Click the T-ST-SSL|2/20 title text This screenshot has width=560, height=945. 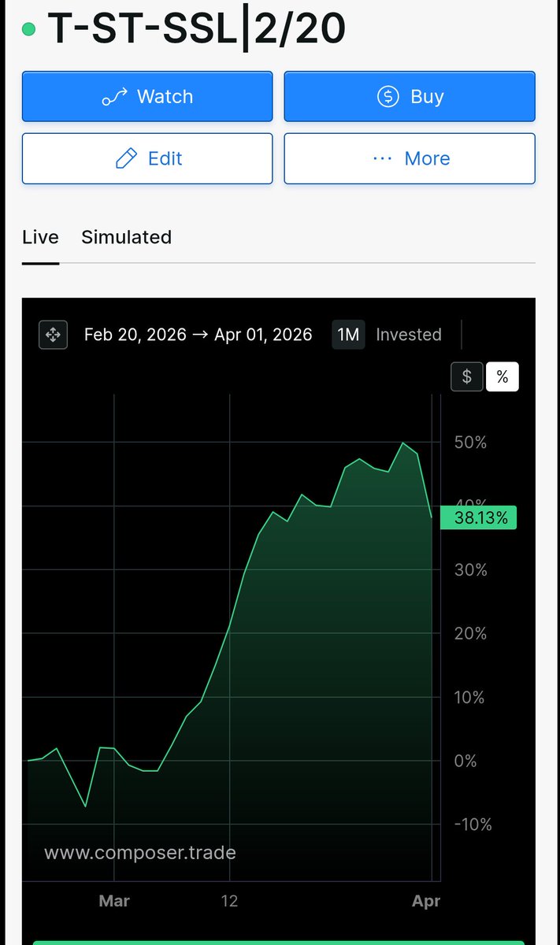coord(197,29)
